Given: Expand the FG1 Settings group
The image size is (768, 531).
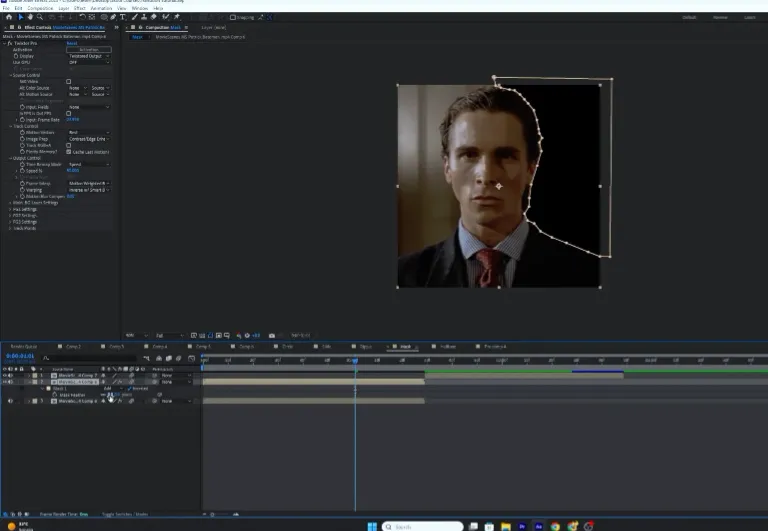Looking at the screenshot, I should [x=10, y=209].
